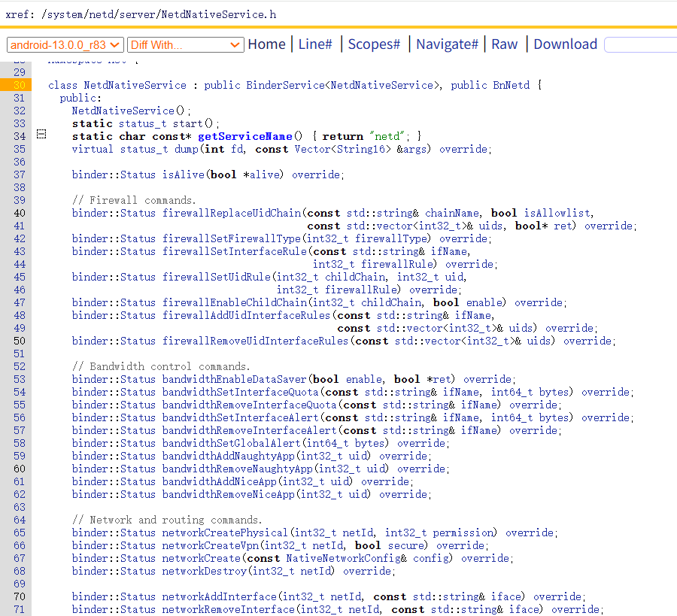Open the Scopes# menu item

374,44
